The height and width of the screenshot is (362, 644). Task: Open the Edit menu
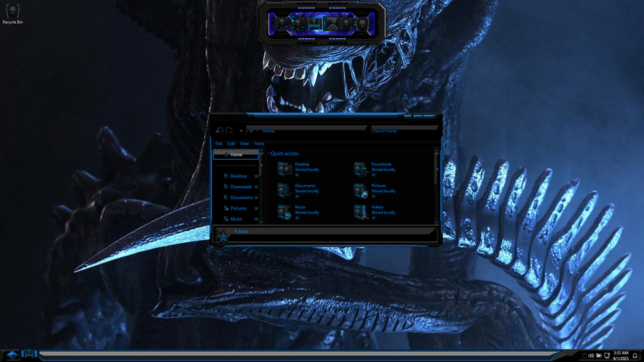pyautogui.click(x=231, y=144)
